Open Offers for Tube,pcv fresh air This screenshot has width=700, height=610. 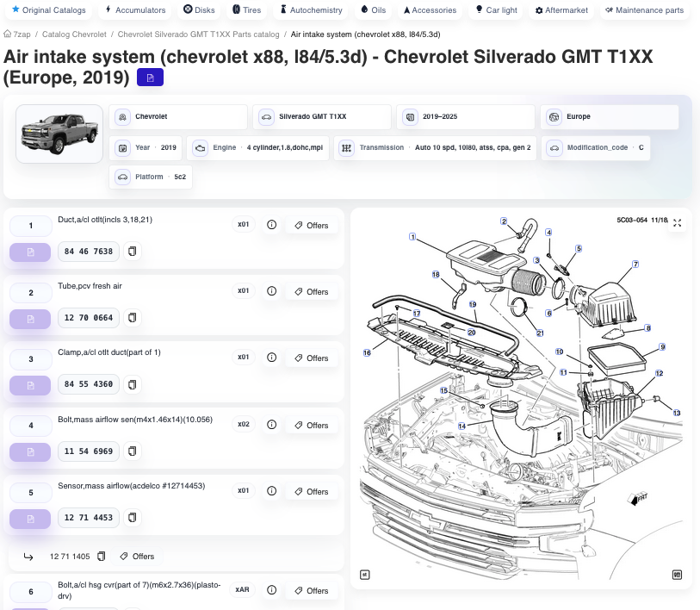(x=311, y=292)
